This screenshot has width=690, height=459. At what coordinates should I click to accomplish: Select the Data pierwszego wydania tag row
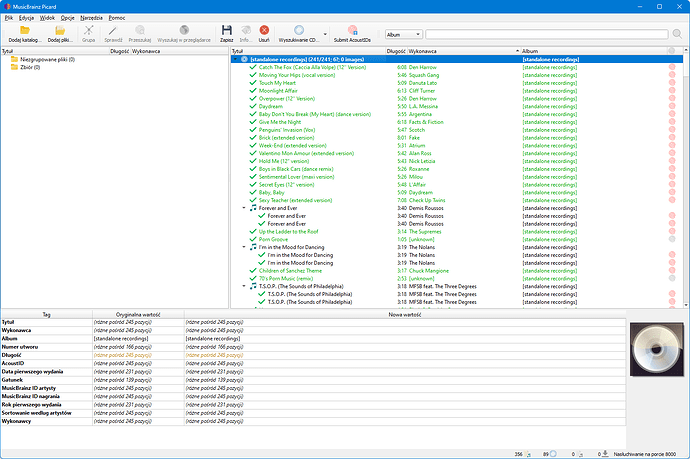[x=313, y=372]
